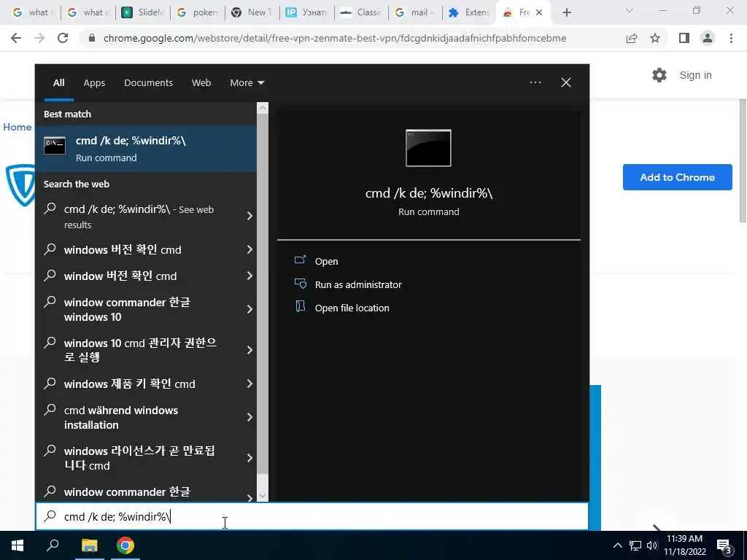Choose Run as administrator
The width and height of the screenshot is (747, 560).
point(358,284)
